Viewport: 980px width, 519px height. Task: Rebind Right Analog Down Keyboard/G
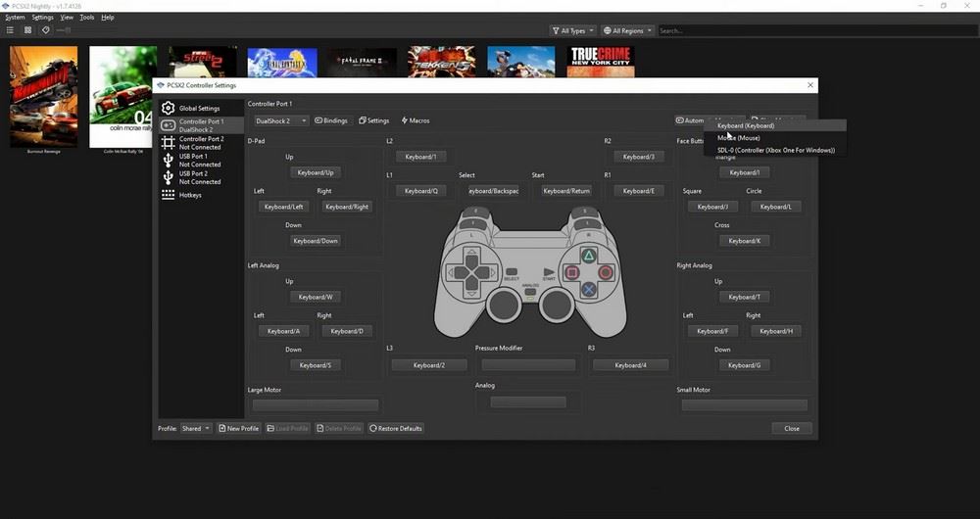coord(744,365)
